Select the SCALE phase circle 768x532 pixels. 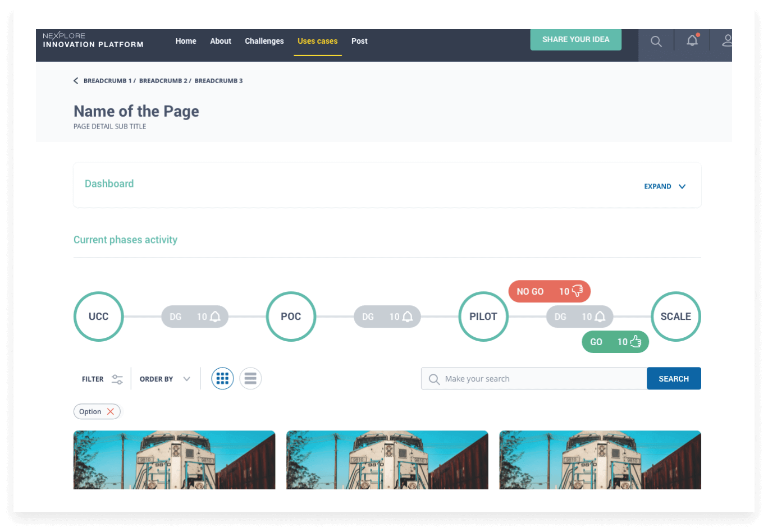(676, 317)
